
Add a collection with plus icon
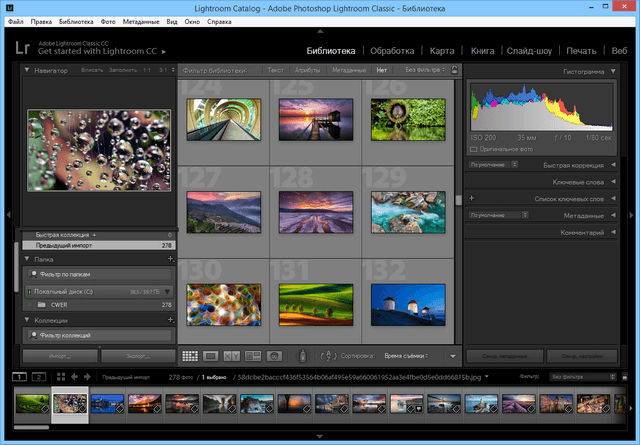click(x=170, y=320)
